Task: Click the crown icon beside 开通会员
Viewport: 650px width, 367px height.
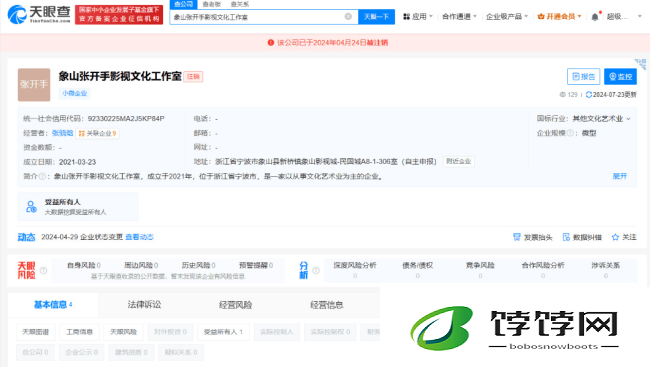Action: pyautogui.click(x=541, y=17)
